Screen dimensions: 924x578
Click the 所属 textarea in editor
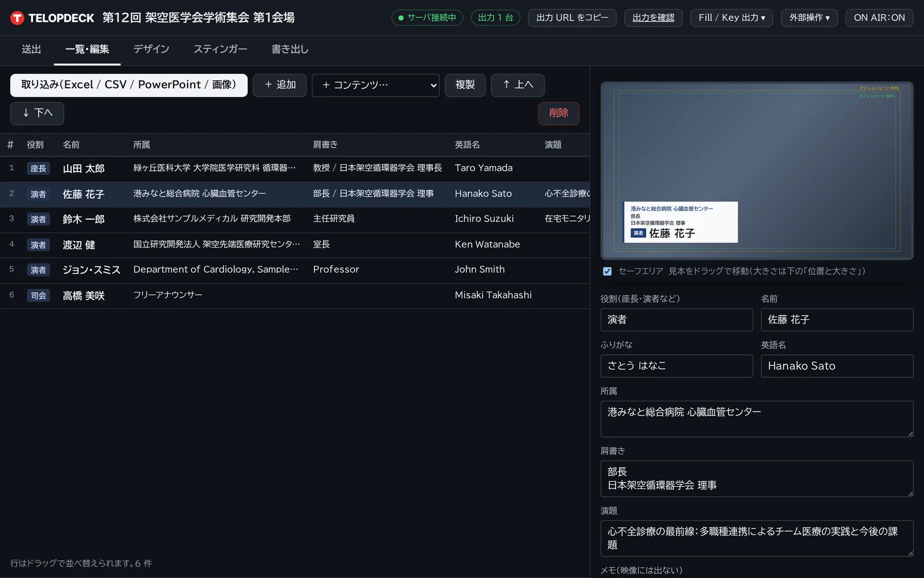757,419
